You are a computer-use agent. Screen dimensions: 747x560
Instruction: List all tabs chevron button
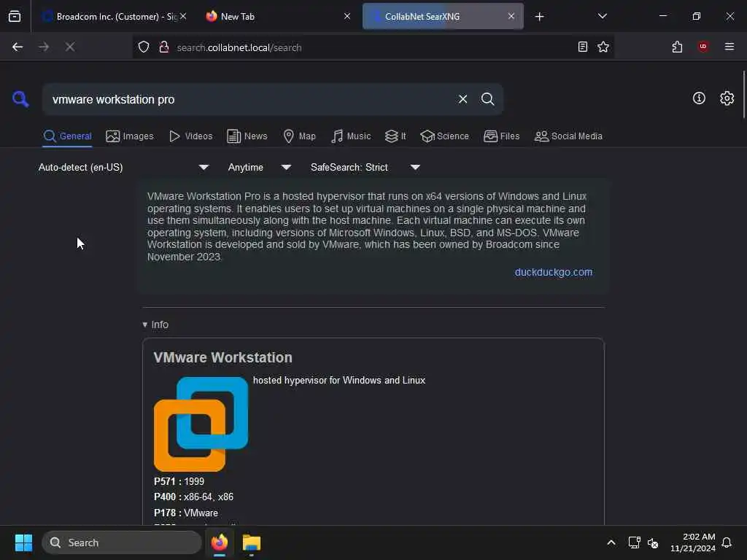[602, 16]
